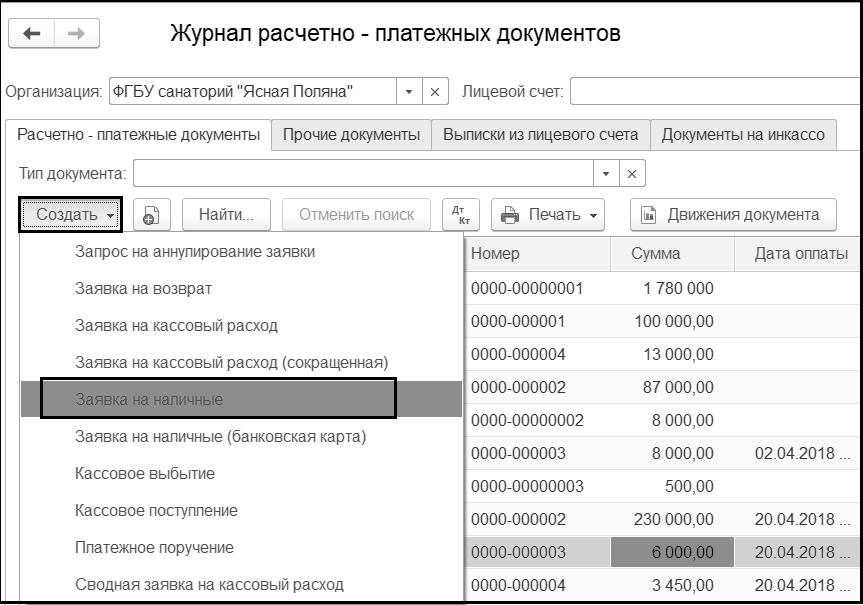This screenshot has height=605, width=863.
Task: Click the Найти... button
Action: [x=226, y=215]
